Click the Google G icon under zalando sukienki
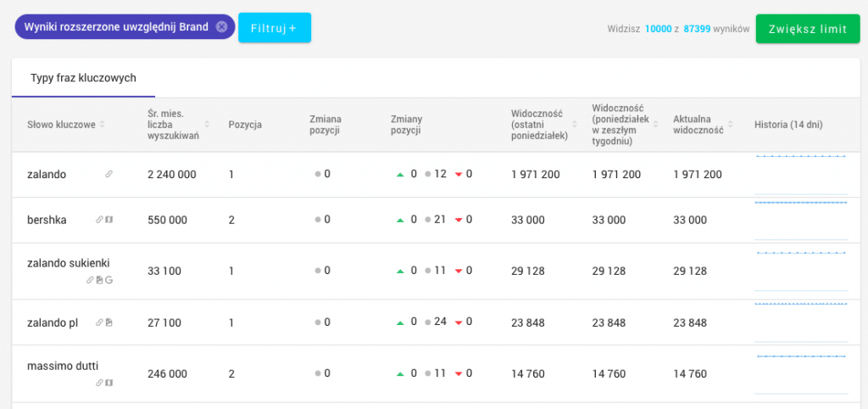Image resolution: width=868 pixels, height=409 pixels. [109, 280]
